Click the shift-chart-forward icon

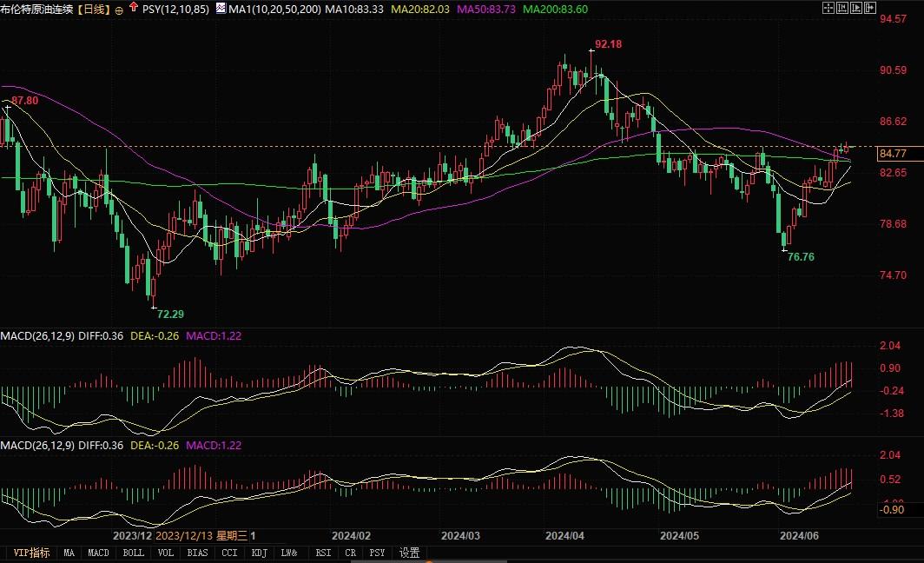[869, 8]
